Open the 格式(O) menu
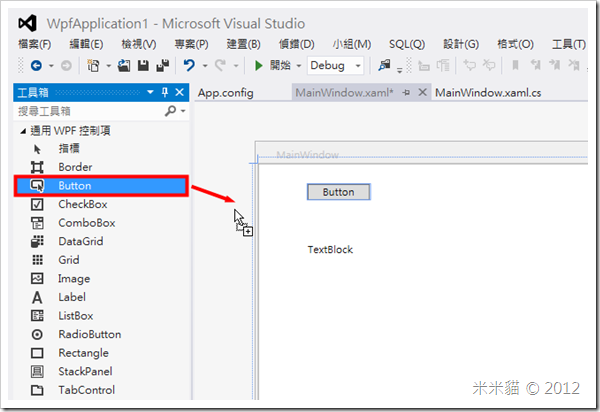Image resolution: width=600 pixels, height=412 pixels. pos(515,44)
